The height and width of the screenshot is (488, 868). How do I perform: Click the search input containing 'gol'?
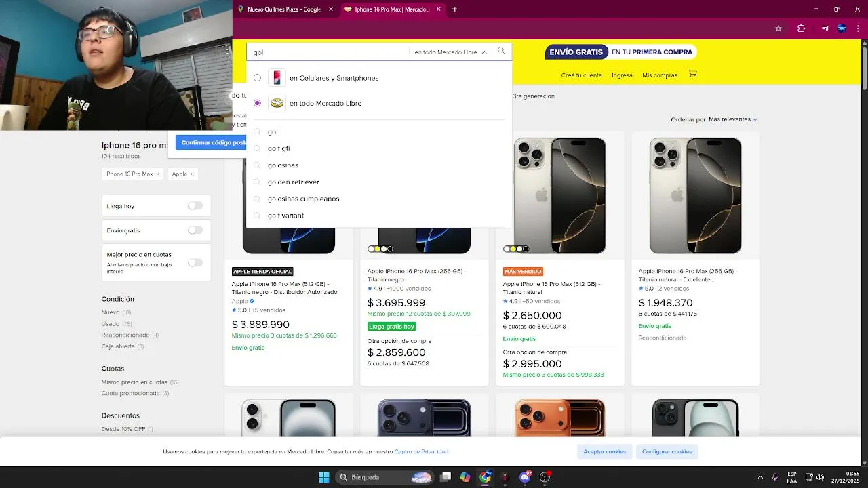[329, 52]
